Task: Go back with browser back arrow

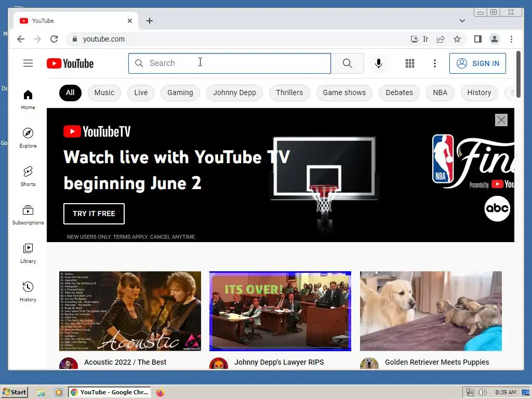Action: [21, 39]
